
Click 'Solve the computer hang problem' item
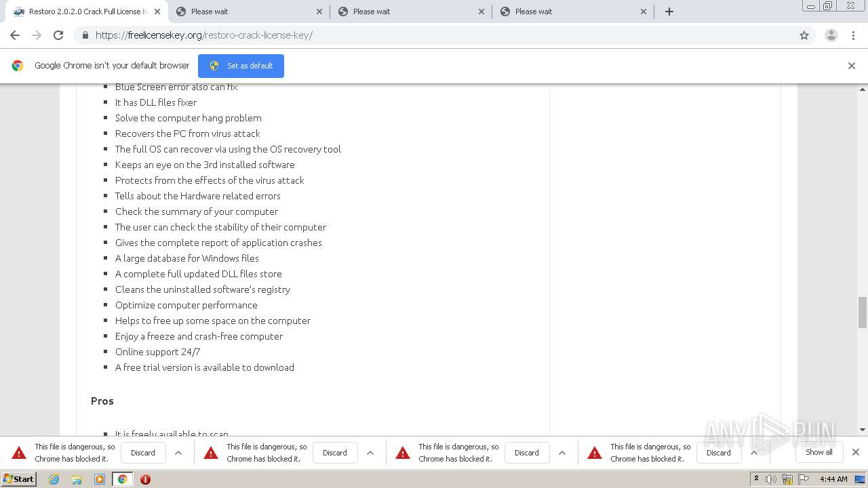189,118
